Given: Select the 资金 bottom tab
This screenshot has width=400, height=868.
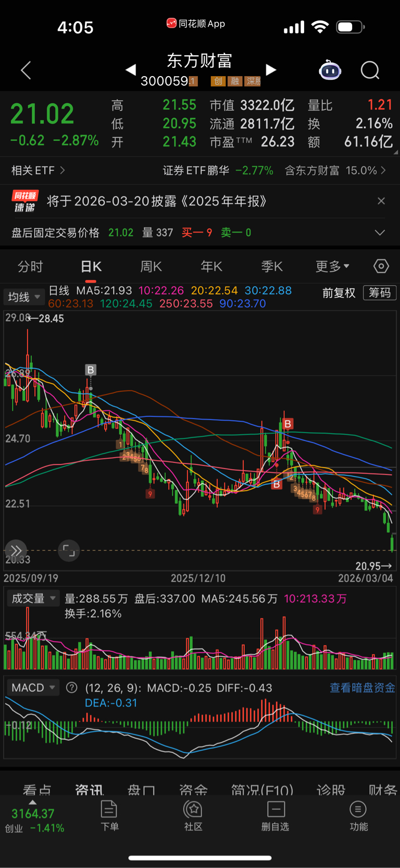Looking at the screenshot, I should point(193,790).
